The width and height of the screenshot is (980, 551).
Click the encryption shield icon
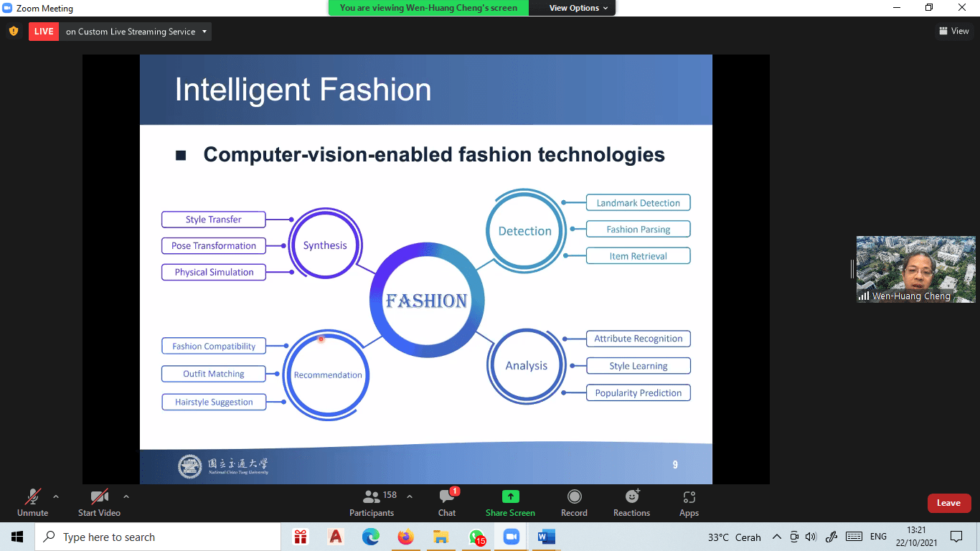14,32
